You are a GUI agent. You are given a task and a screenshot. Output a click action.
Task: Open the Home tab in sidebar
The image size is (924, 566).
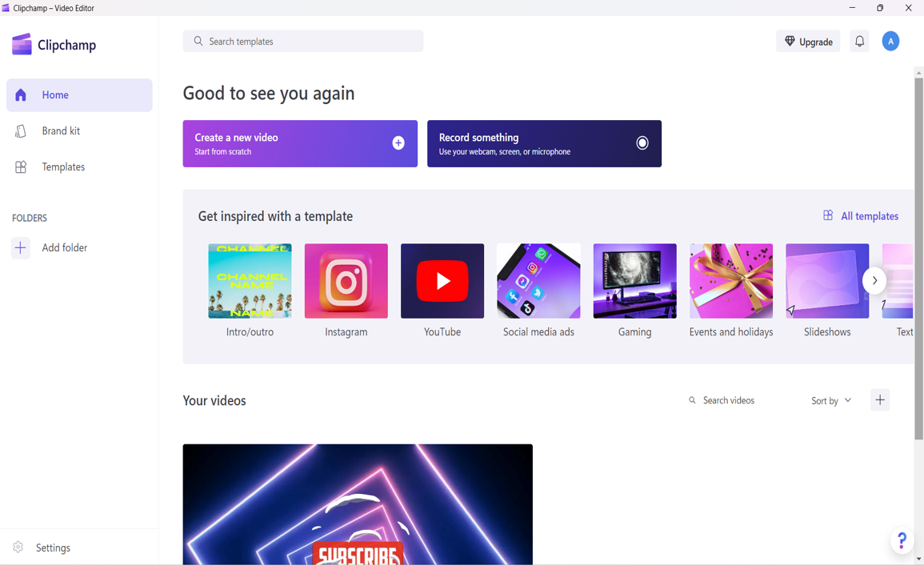click(79, 95)
